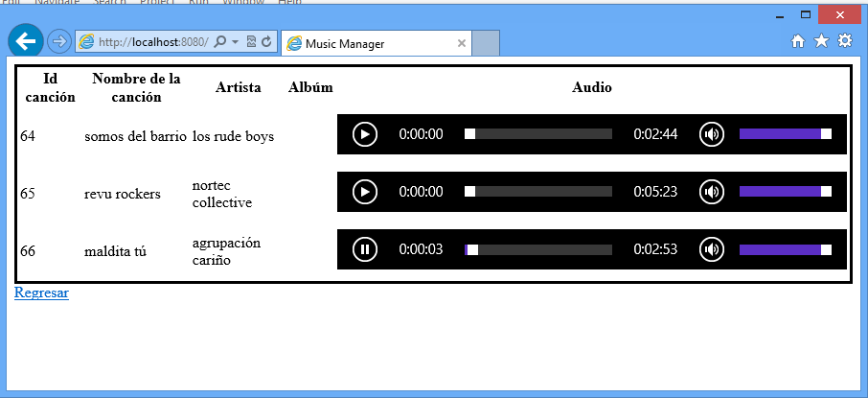Image resolution: width=868 pixels, height=398 pixels.
Task: Click elapsed time in somos del barrio player
Action: point(421,134)
